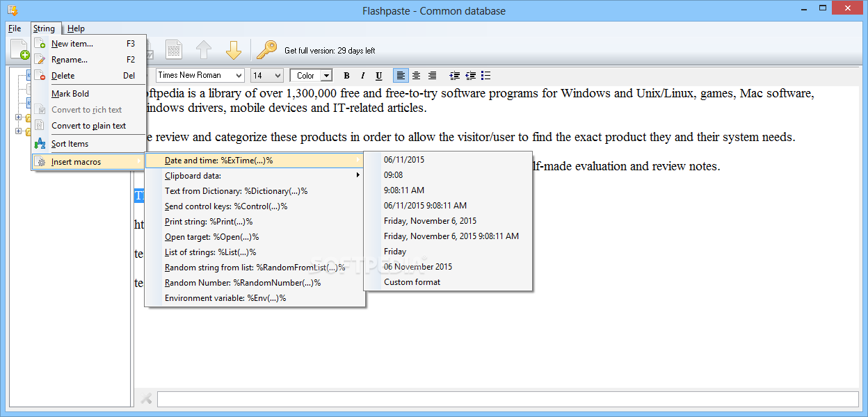
Task: Select List of strings %List macro
Action: click(255, 252)
